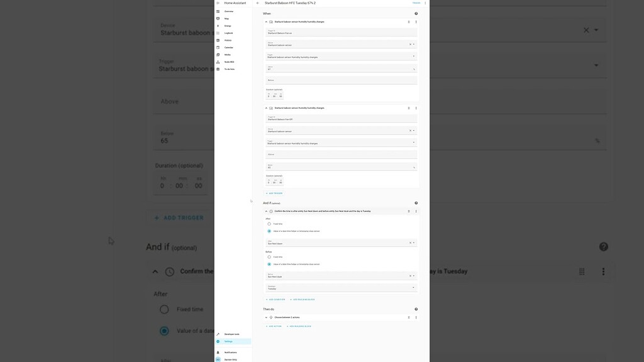This screenshot has width=644, height=362.
Task: Open the automation's three-dot overflow menu
Action: pyautogui.click(x=425, y=3)
